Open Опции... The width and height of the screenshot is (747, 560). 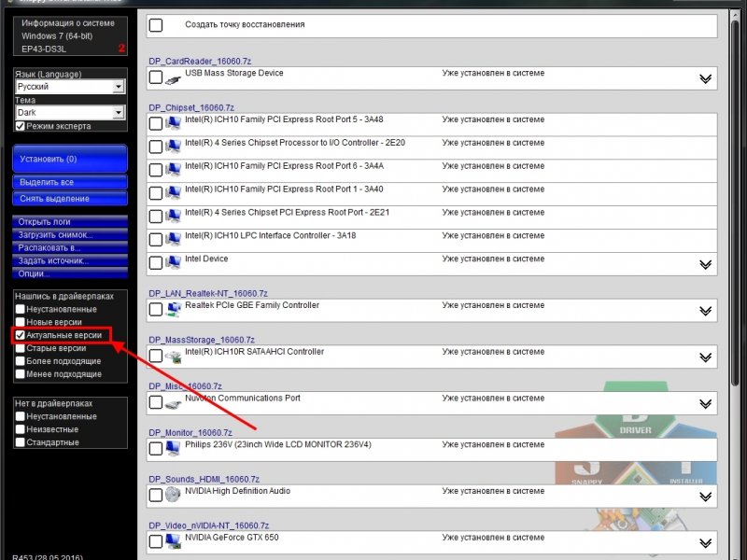pos(70,273)
